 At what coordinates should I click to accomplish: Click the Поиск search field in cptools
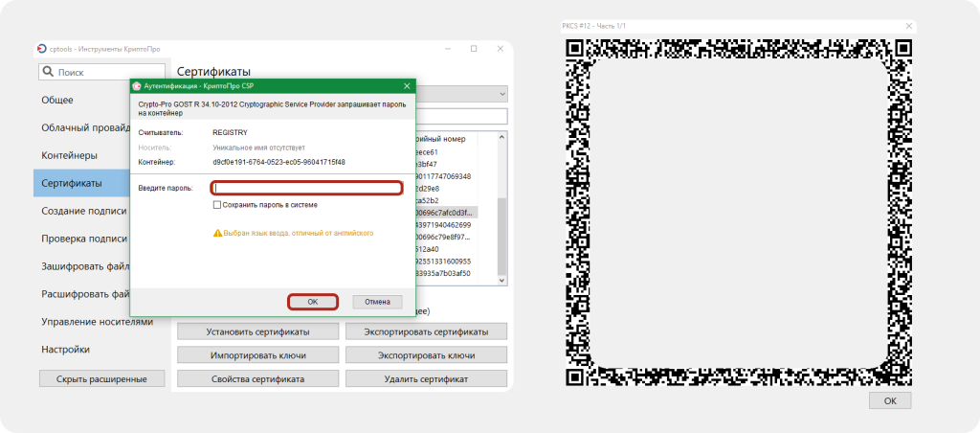coord(102,73)
